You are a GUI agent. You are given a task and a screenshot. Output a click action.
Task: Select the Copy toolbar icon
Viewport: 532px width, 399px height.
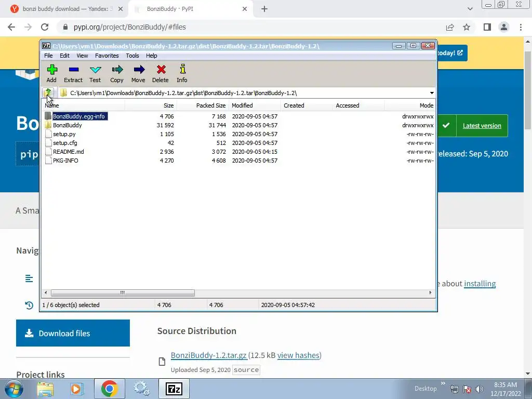117,73
